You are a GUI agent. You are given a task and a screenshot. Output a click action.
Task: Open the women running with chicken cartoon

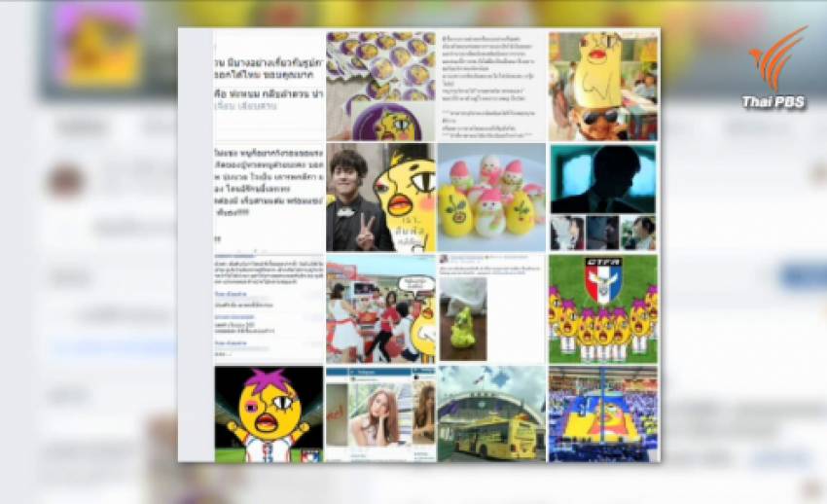[x=380, y=309]
